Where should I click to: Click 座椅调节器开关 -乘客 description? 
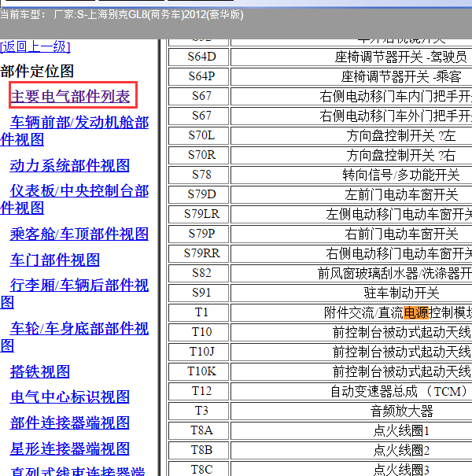tap(401, 77)
